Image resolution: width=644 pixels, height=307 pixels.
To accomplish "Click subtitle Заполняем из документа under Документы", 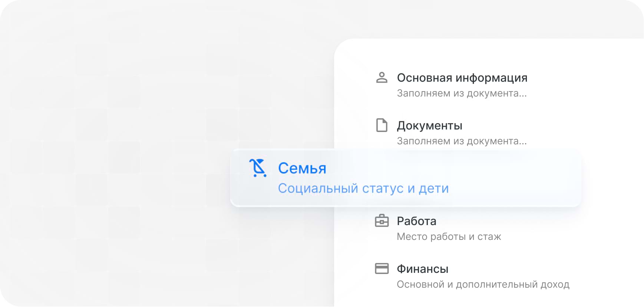I will tap(462, 141).
